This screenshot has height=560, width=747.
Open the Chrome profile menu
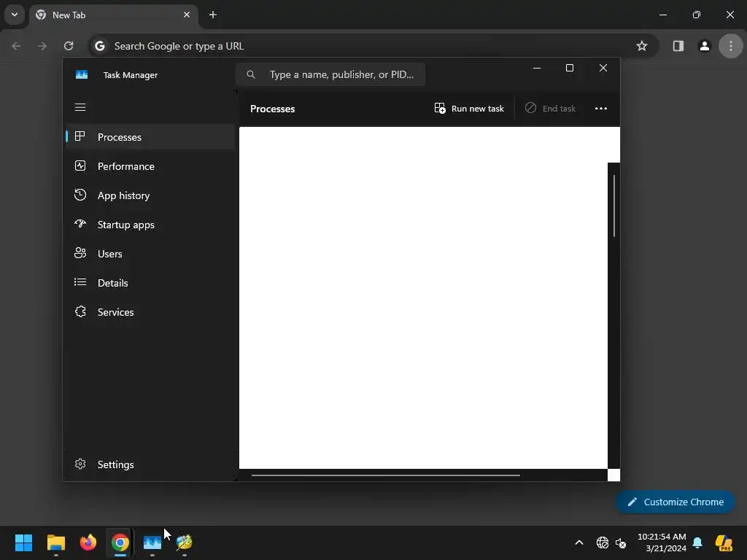coord(704,46)
